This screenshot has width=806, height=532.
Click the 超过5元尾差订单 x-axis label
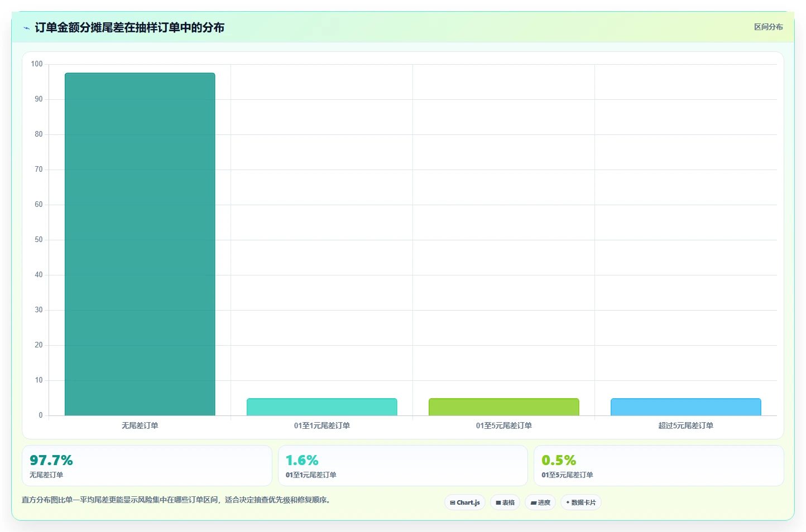tap(686, 425)
